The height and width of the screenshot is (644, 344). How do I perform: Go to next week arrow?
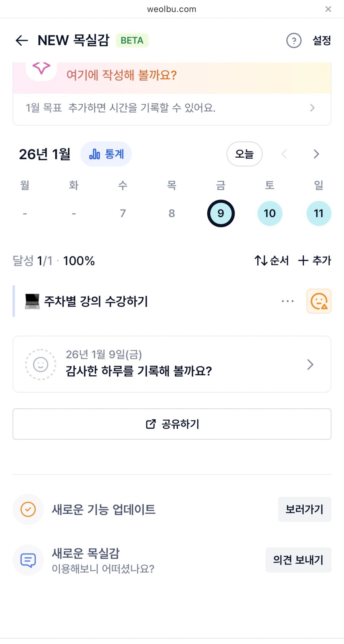[316, 154]
